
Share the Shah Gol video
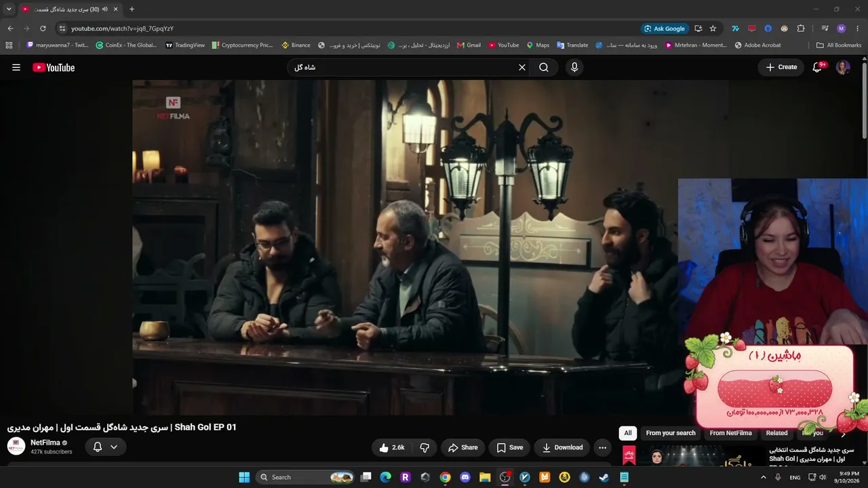click(x=463, y=447)
